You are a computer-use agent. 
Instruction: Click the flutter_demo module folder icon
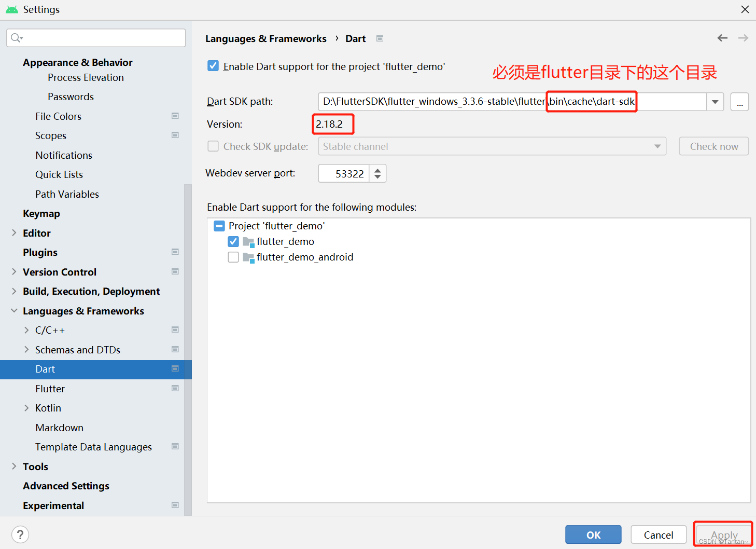click(x=248, y=242)
